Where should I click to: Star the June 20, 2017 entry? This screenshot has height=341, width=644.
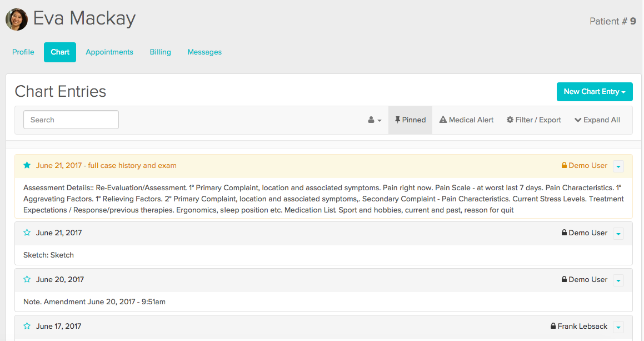tap(27, 279)
